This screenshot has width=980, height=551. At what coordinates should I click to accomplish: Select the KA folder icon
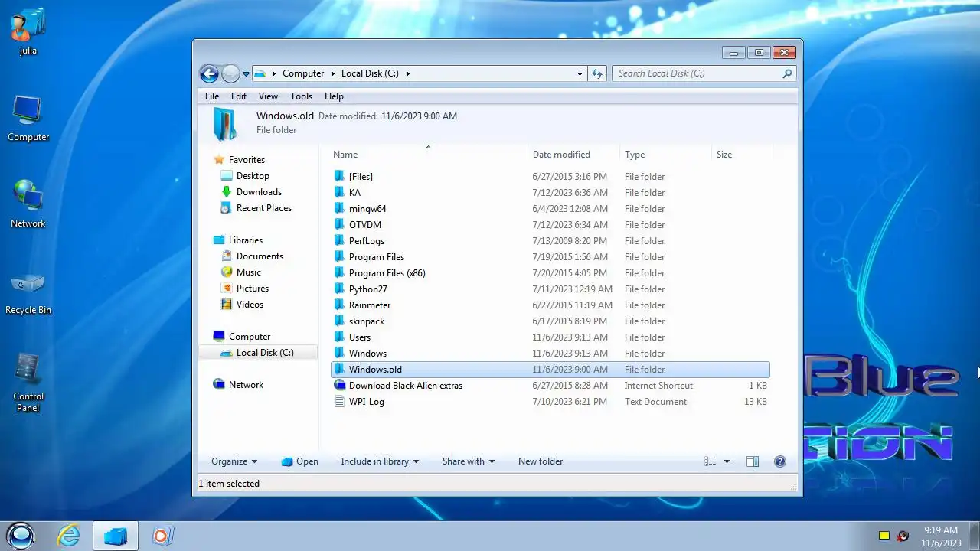(x=340, y=193)
